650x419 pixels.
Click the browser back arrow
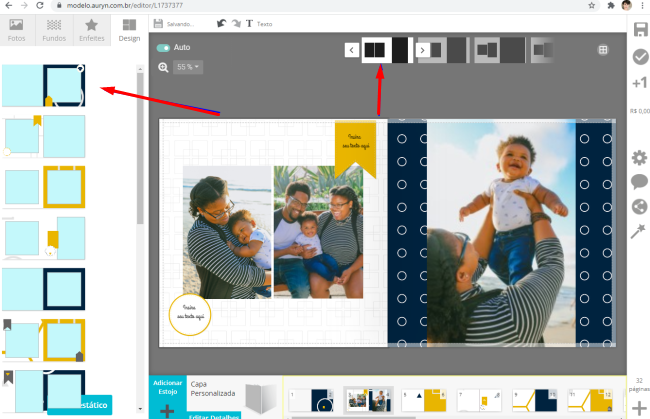click(8, 5)
